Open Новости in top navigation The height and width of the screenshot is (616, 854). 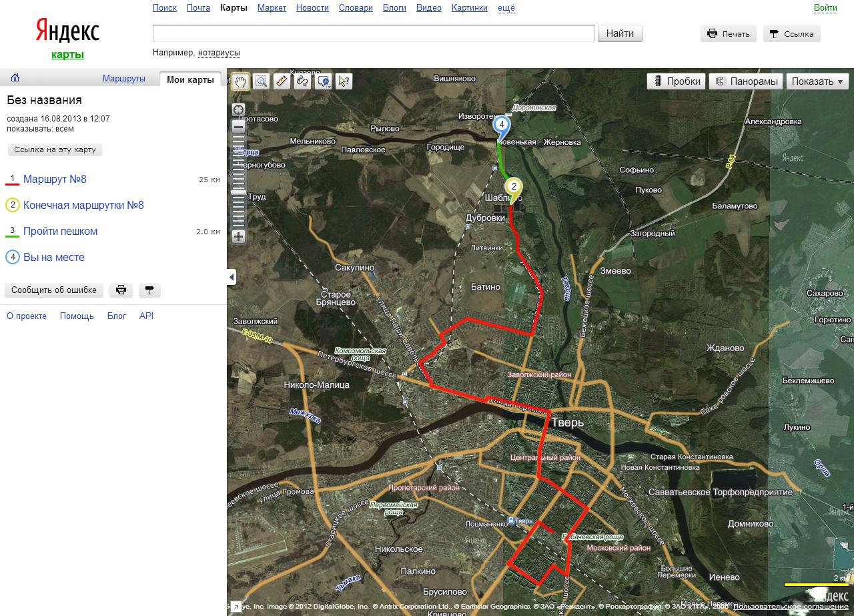click(312, 8)
